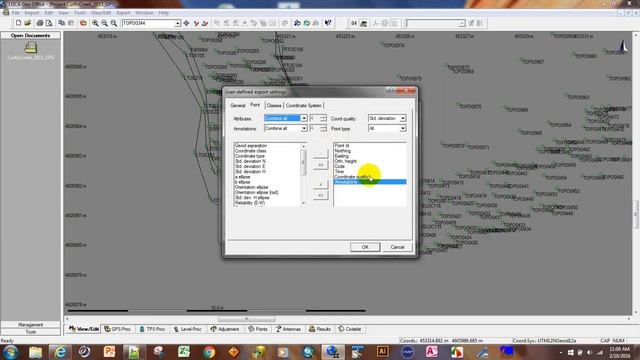Click the Print preview toolbar icon

point(49,23)
